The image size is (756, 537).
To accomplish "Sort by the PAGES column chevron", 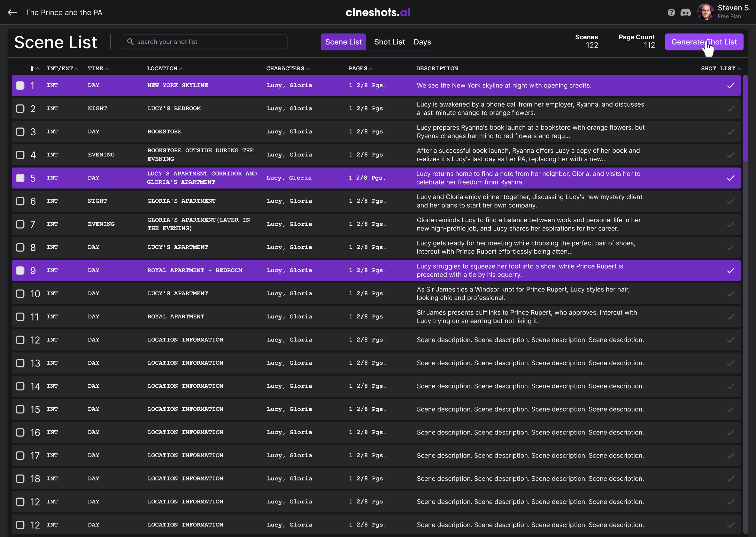I will coord(372,68).
